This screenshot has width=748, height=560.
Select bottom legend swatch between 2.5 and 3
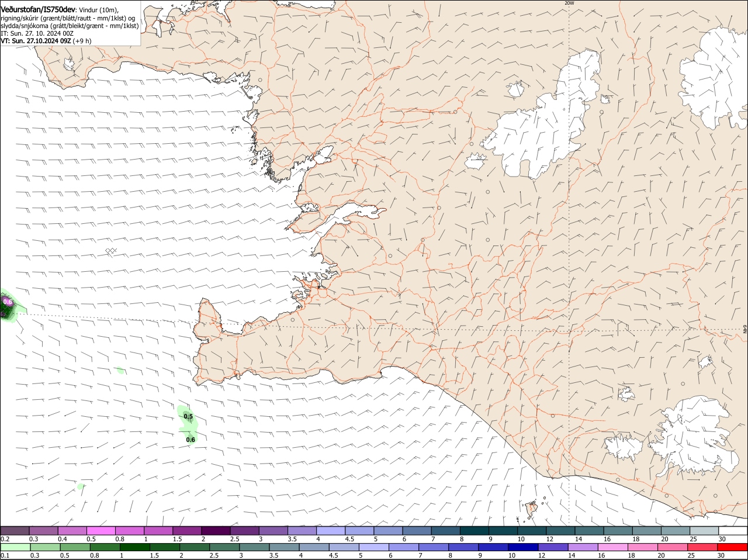point(224,547)
